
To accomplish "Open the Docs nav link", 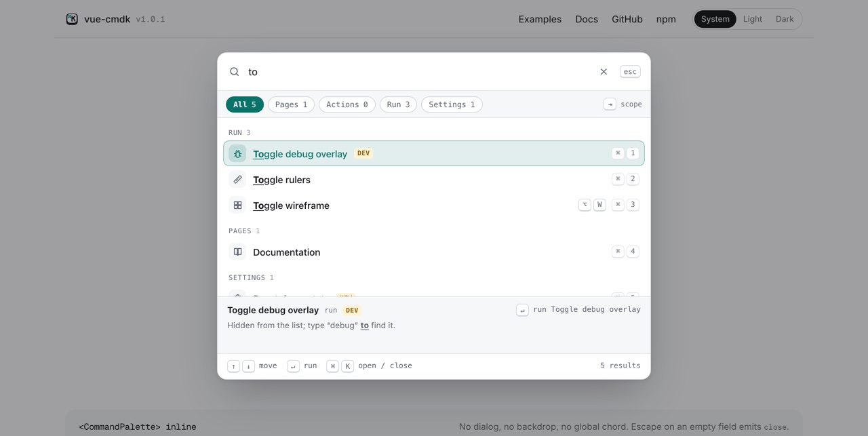I will click(x=587, y=19).
